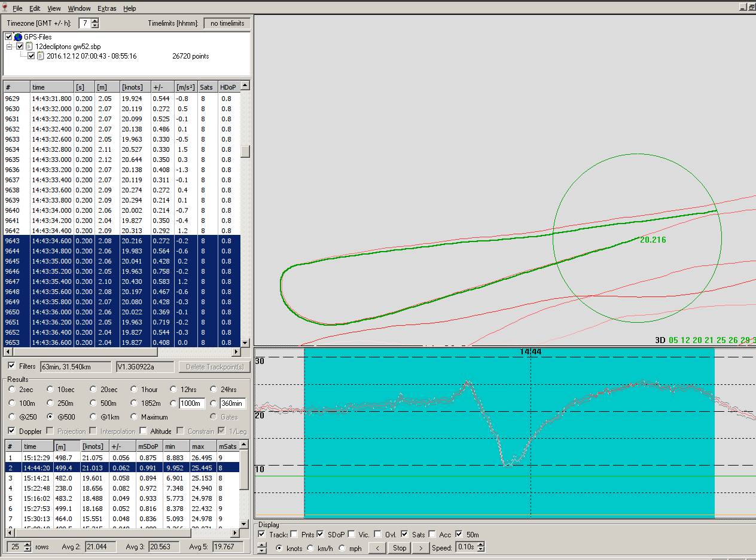
Task: Click the GPS-Files globe icon
Action: (x=18, y=37)
